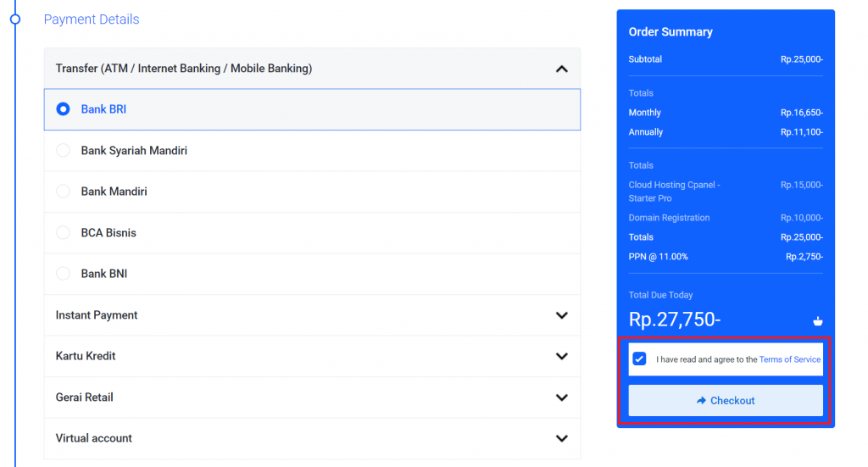
Task: Click the Cloud Hosting Cpanel line item
Action: click(x=674, y=191)
